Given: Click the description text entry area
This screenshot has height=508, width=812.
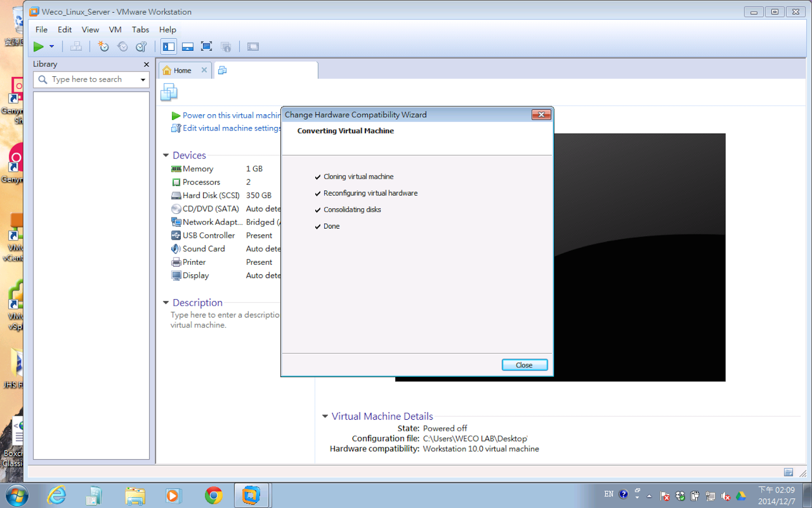Looking at the screenshot, I should (225, 320).
